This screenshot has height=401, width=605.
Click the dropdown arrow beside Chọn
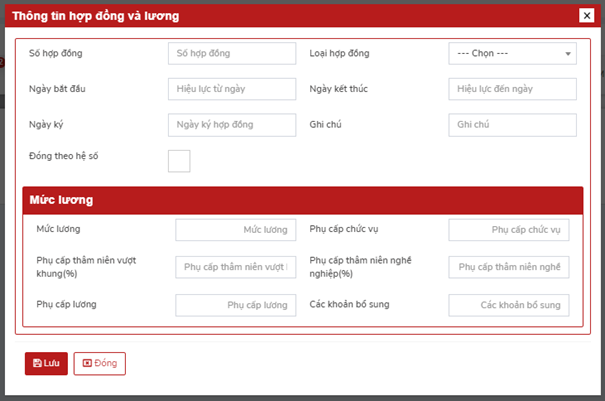(x=568, y=54)
